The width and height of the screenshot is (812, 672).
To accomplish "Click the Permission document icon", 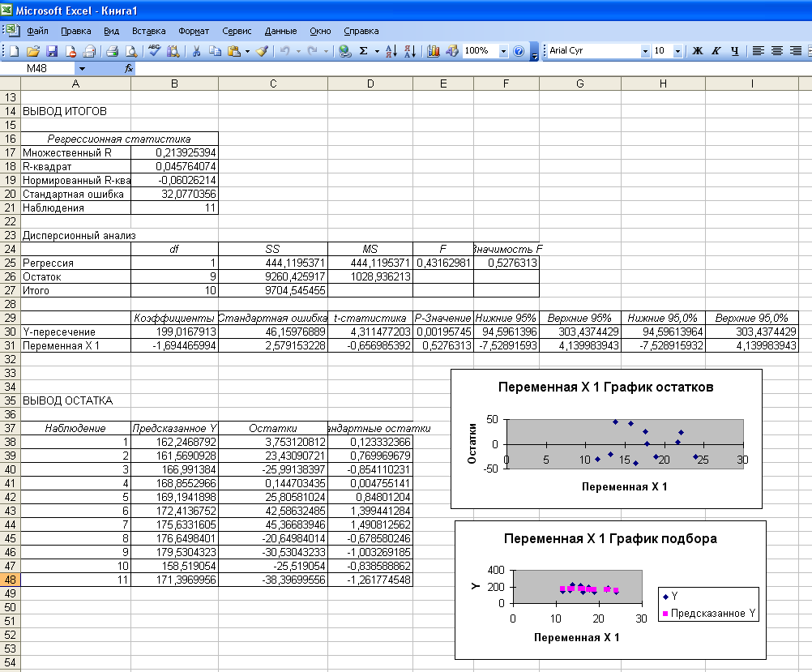I will [71, 51].
